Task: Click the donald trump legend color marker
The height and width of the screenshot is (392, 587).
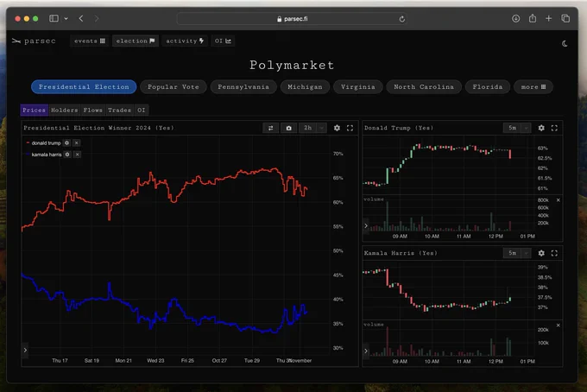Action: (x=28, y=142)
